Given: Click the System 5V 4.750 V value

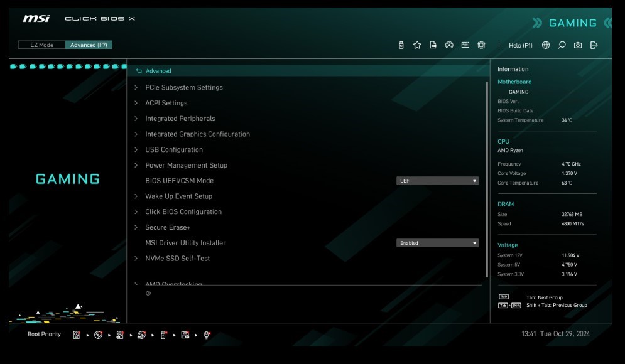Looking at the screenshot, I should 569,265.
